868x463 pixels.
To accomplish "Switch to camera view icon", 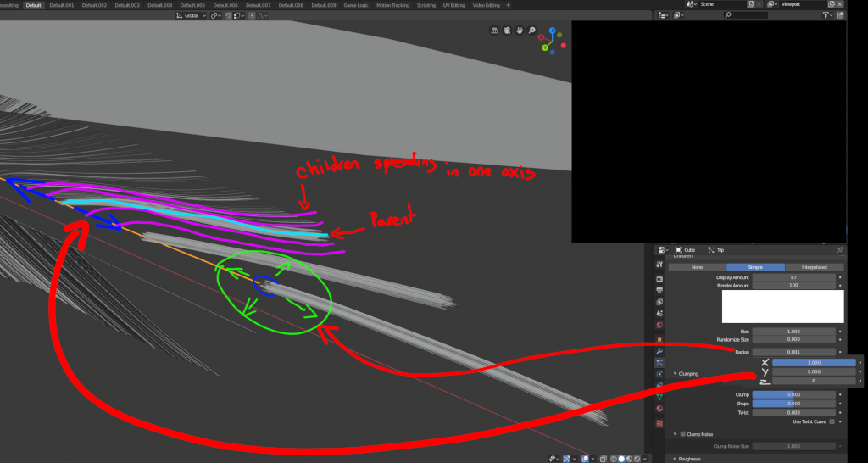I will pyautogui.click(x=507, y=31).
